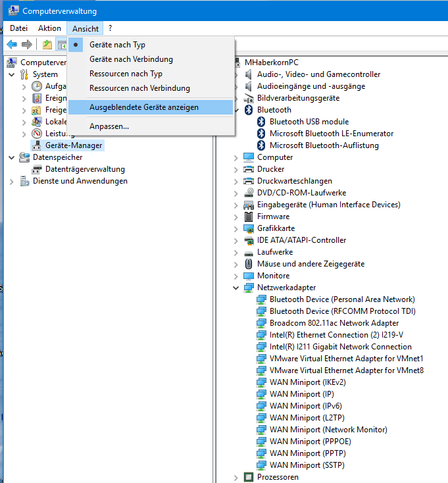Collapse the System tree node

point(12,74)
